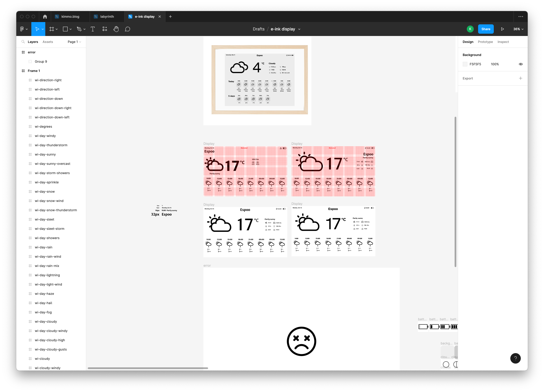
Task: Select the Move tool
Action: (37, 29)
